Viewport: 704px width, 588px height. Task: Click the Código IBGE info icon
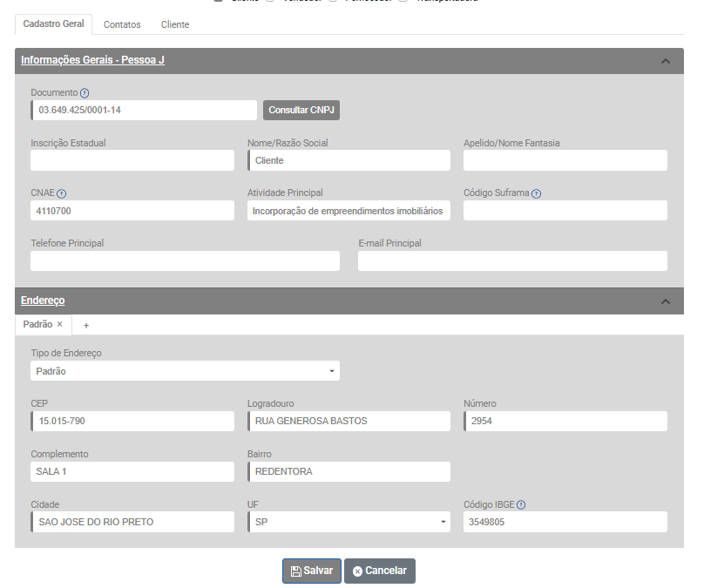[521, 505]
